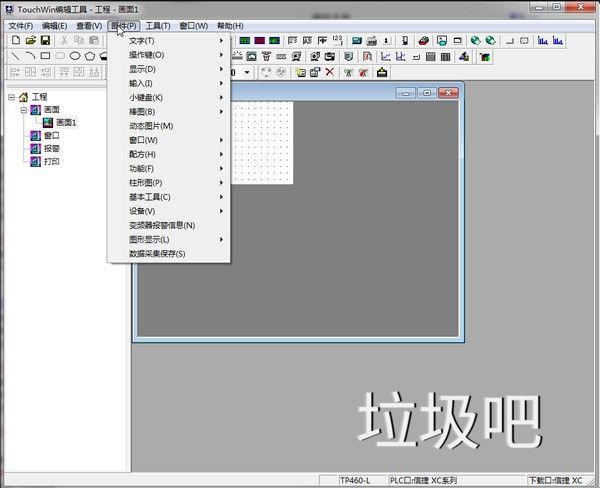
Task: Create a new project with the blank page icon
Action: coord(16,40)
